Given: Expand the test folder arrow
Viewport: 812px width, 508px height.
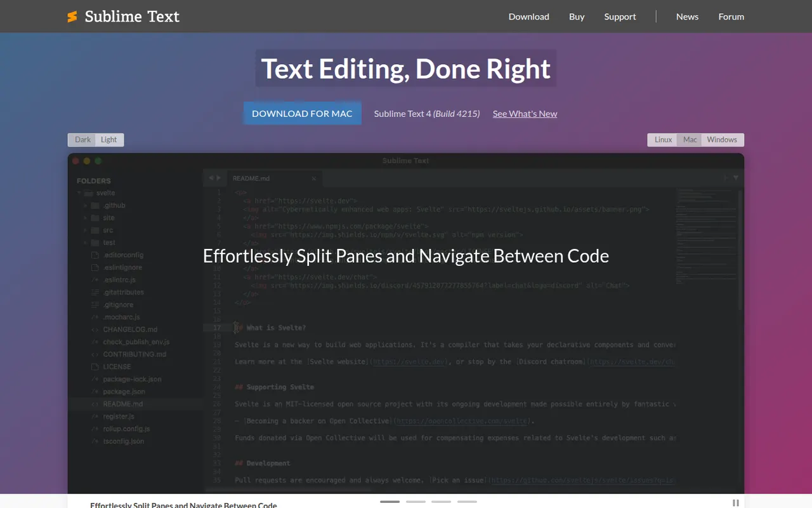Looking at the screenshot, I should [86, 243].
